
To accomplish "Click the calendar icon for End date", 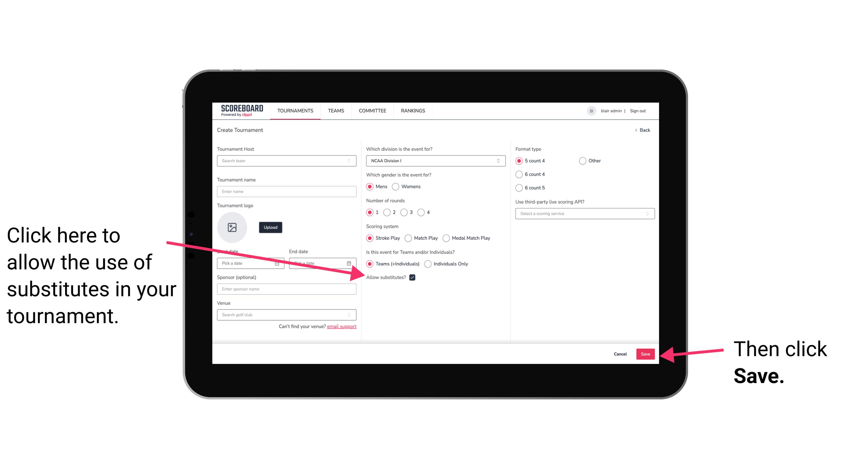I will point(350,263).
